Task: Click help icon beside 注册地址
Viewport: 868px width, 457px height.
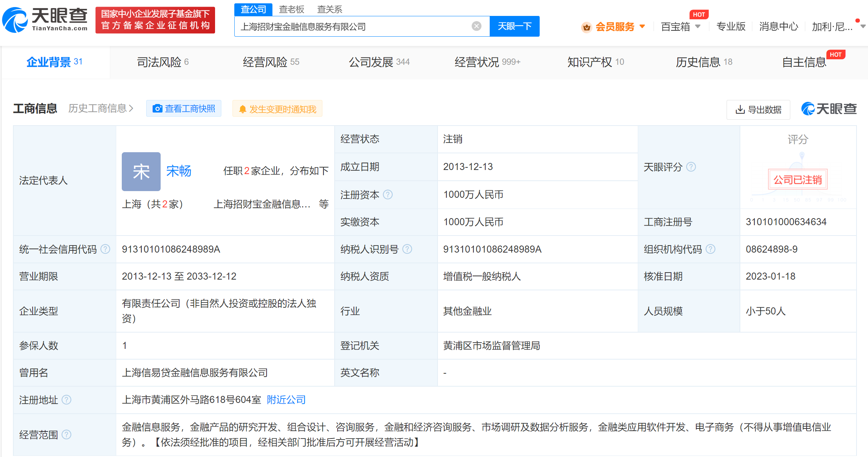Action: (66, 400)
